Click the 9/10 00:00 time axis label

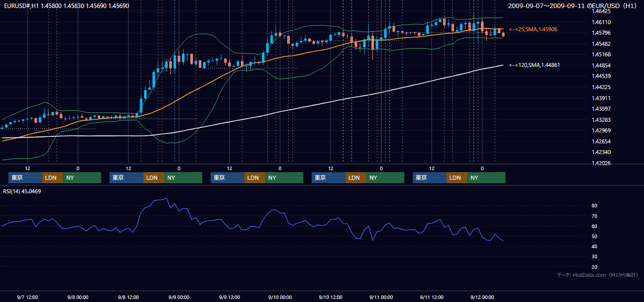(280, 297)
